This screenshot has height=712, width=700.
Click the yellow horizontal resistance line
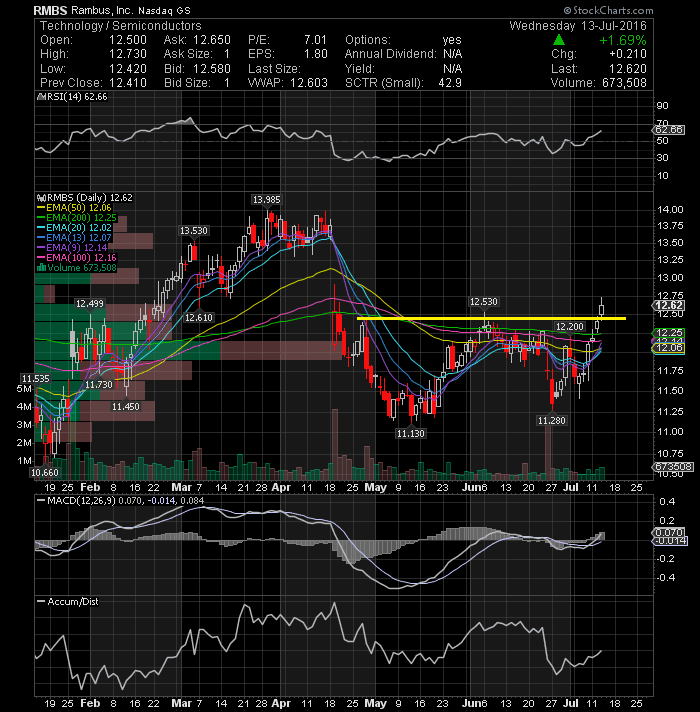[492, 319]
